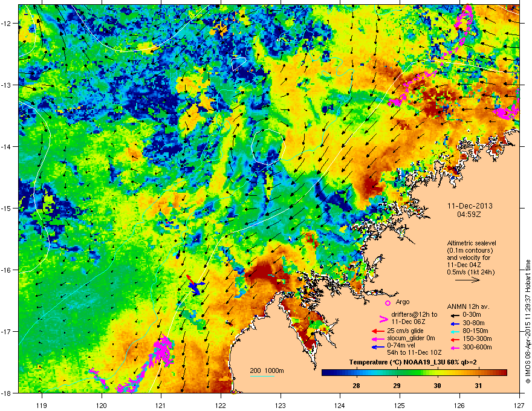Viewport: 532px width, 411px height.
Task: Click the Altimetric sealevel caption
Action: [472, 243]
